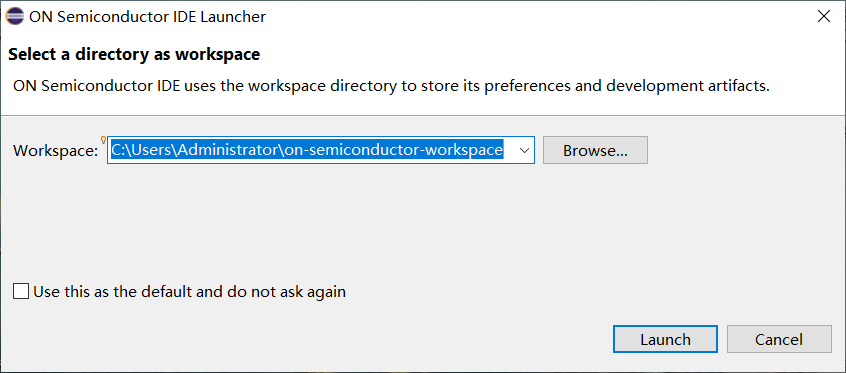846x373 pixels.
Task: Click the content assist lightbulb near Workspace
Action: point(103,140)
